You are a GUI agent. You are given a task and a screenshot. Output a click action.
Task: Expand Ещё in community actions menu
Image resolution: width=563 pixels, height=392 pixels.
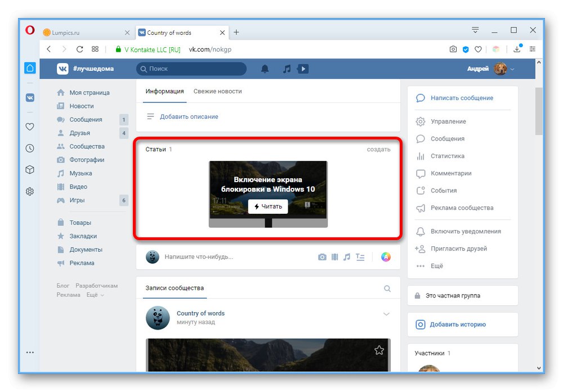[437, 266]
